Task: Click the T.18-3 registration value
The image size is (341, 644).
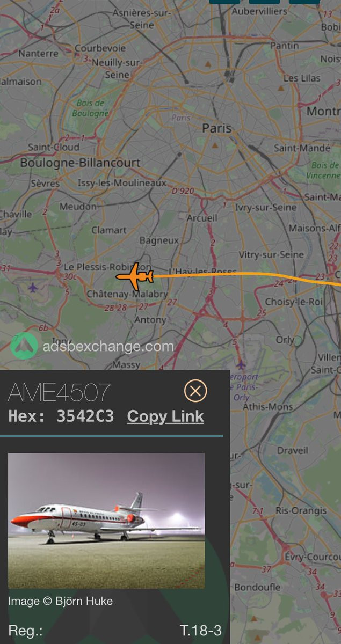Action: tap(201, 631)
